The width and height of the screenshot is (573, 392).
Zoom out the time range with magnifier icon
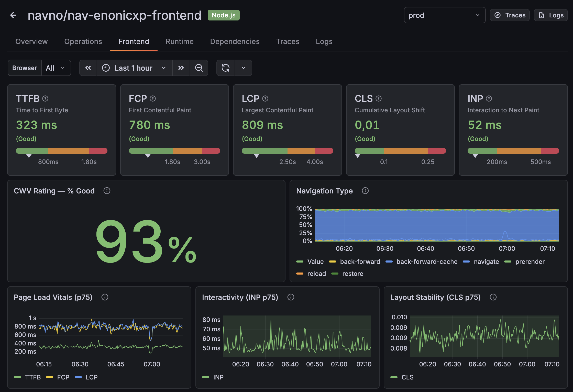(199, 68)
